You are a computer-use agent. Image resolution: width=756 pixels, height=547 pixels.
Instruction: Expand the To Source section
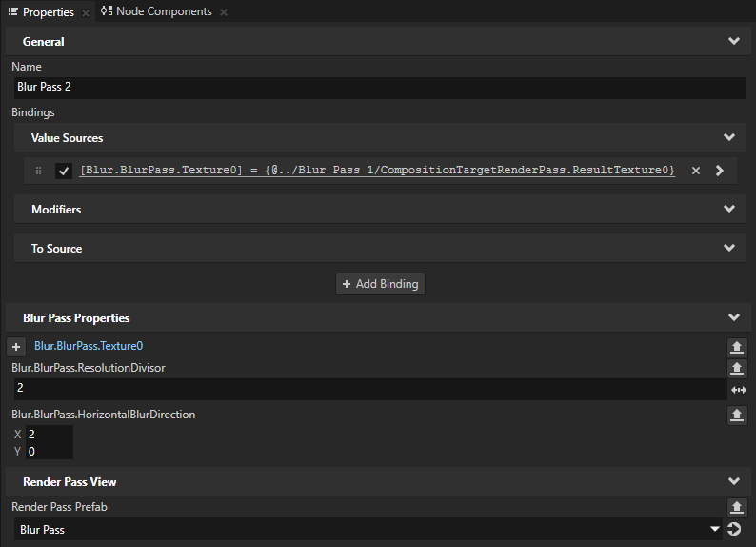729,248
